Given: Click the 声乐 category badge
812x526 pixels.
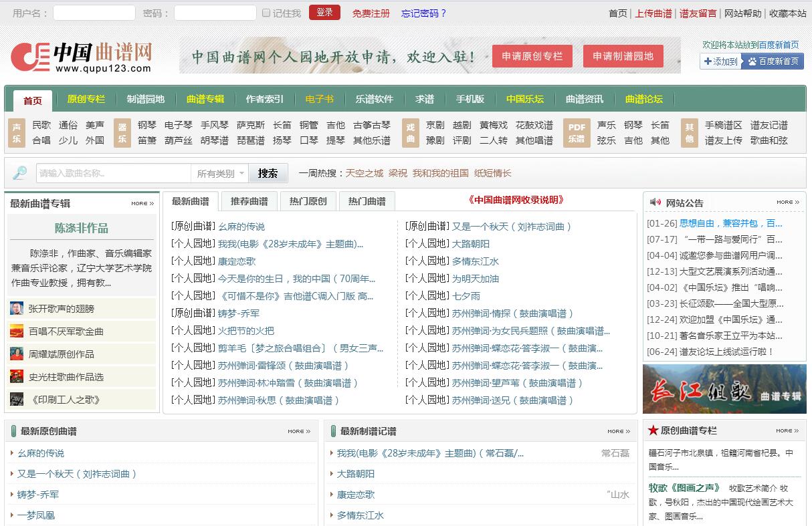Looking at the screenshot, I should (x=17, y=132).
